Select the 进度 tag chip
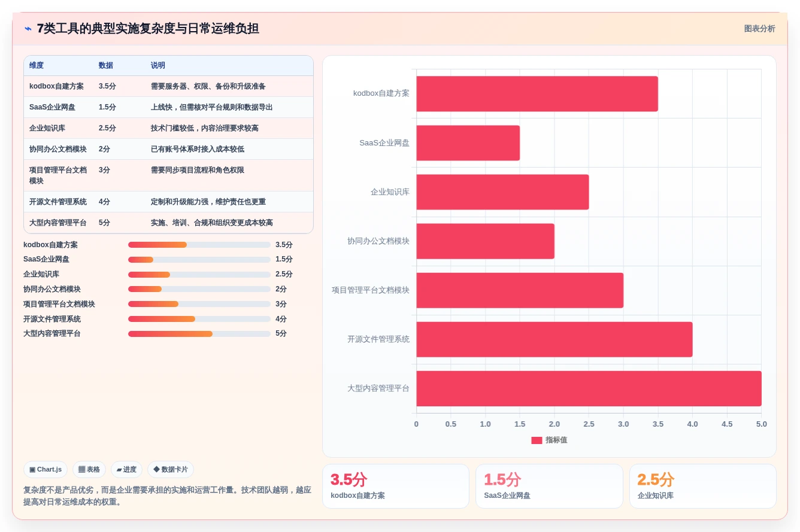The width and height of the screenshot is (800, 532). pyautogui.click(x=126, y=470)
